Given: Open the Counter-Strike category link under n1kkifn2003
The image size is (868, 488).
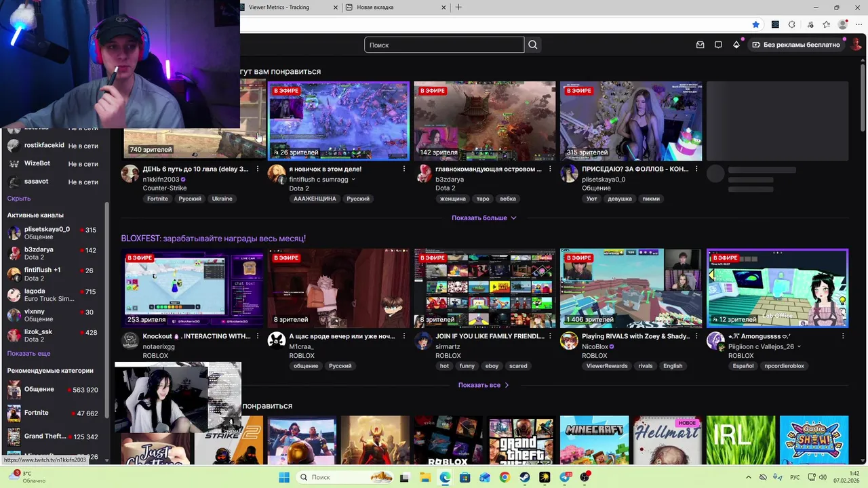Looking at the screenshot, I should pyautogui.click(x=165, y=188).
